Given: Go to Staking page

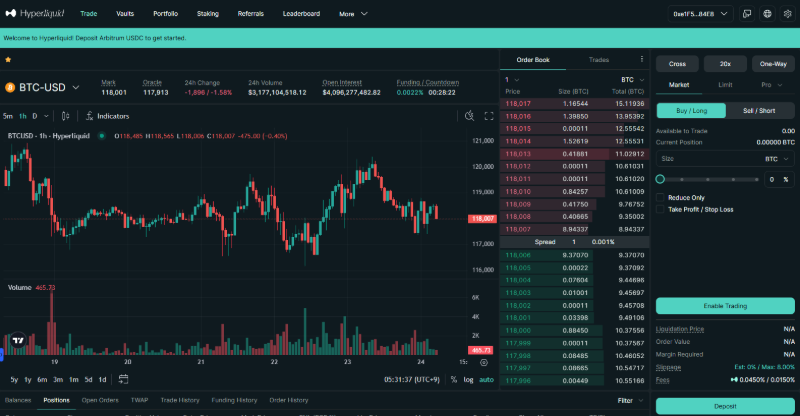Looking at the screenshot, I should pos(208,14).
